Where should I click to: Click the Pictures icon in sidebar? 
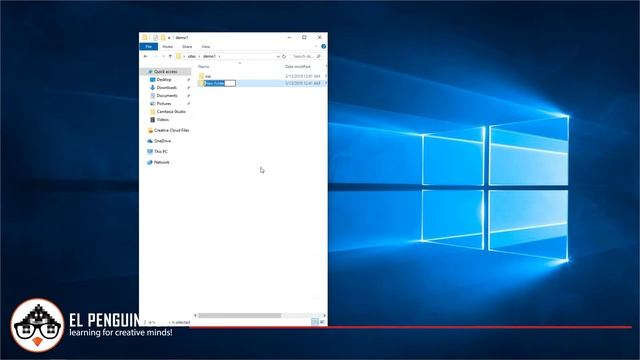(x=152, y=104)
